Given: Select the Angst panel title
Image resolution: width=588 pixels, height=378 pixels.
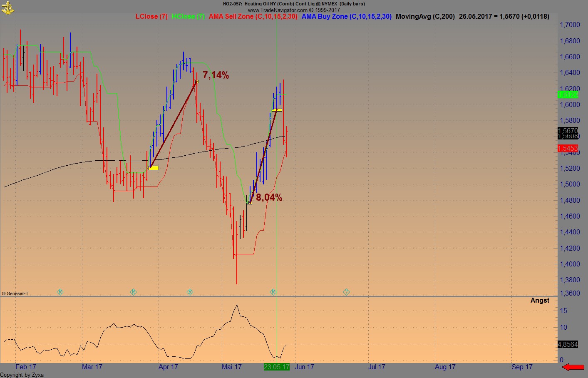Looking at the screenshot, I should point(540,300).
